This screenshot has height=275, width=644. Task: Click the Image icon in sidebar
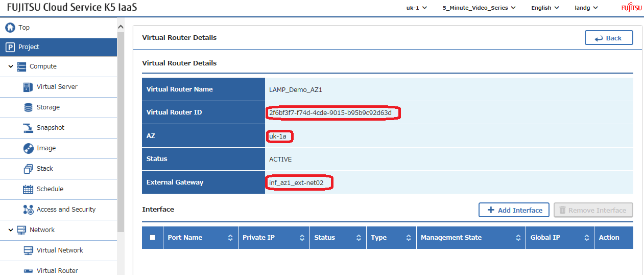tap(28, 148)
